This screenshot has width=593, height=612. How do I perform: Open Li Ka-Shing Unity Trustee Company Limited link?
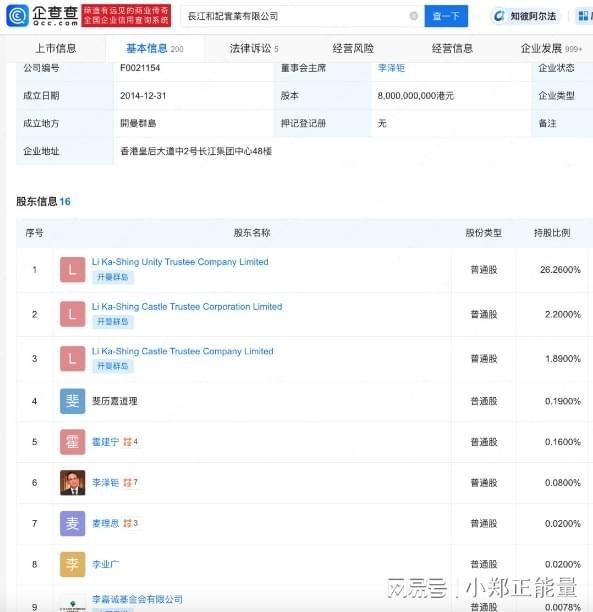click(x=180, y=262)
